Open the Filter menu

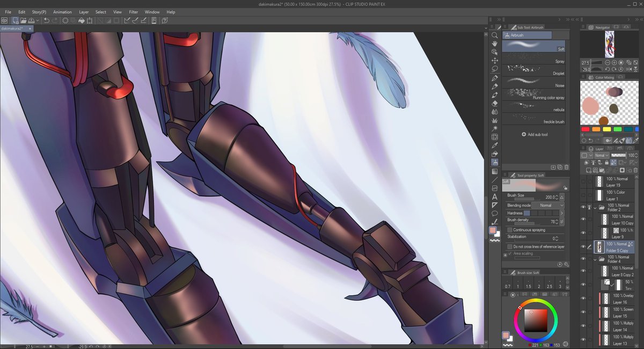coord(133,11)
